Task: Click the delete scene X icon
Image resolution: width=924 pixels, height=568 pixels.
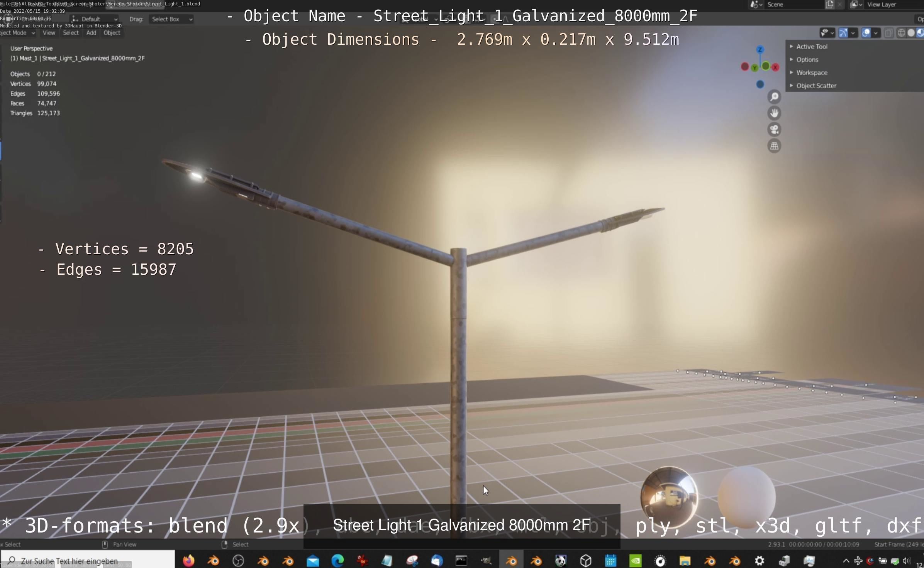Action: click(839, 5)
